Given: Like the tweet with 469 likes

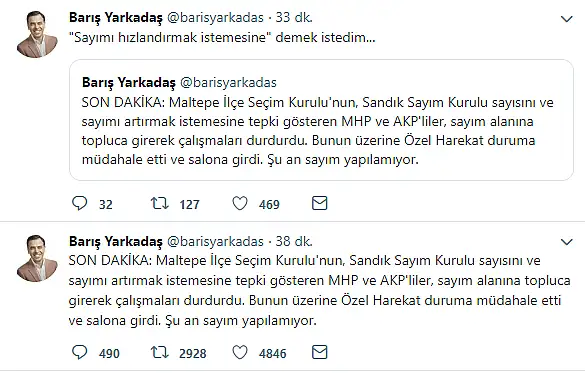Looking at the screenshot, I should pos(240,204).
